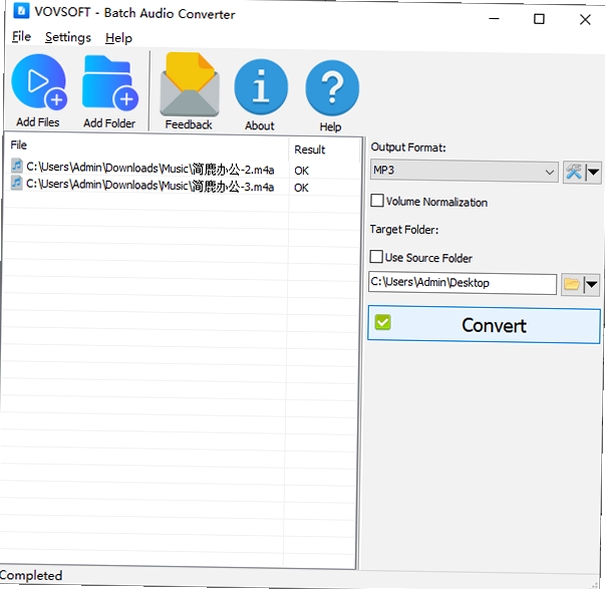
Task: Minimize the Batch Audio Converter window
Action: [494, 18]
